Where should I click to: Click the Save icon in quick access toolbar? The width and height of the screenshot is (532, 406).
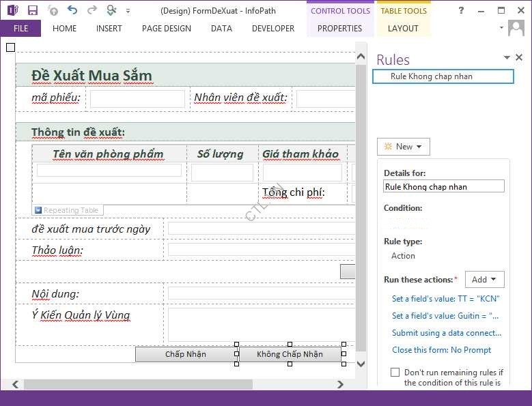(x=32, y=10)
